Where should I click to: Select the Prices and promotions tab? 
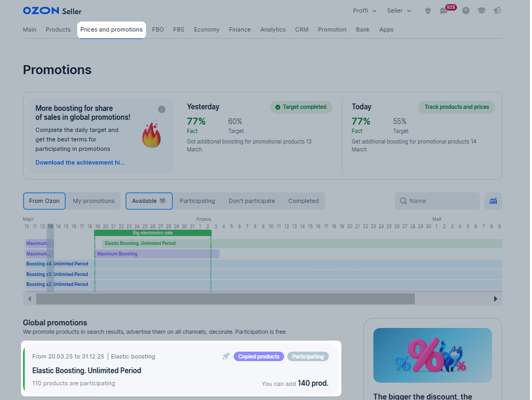[111, 29]
